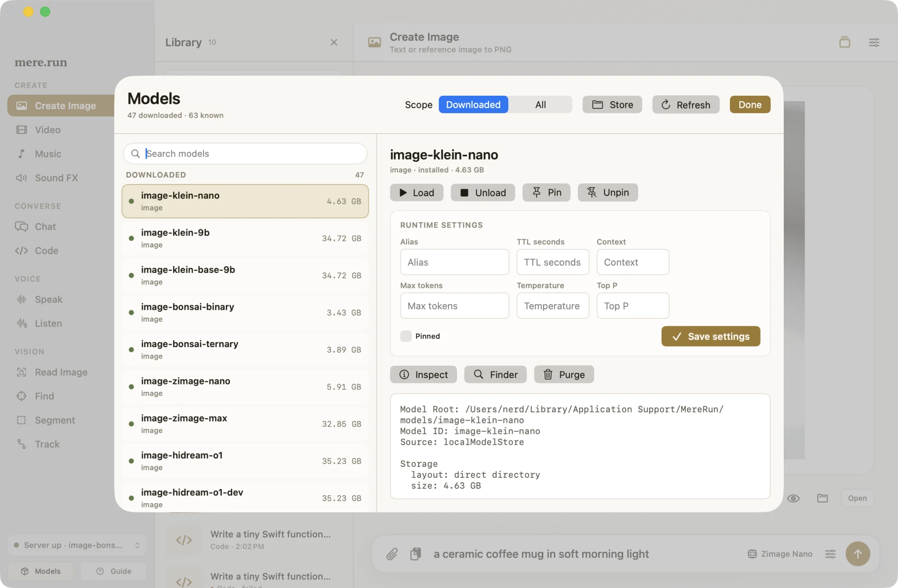Viewport: 898px width, 588px height.
Task: Click the Models button in sidebar footer
Action: (41, 571)
